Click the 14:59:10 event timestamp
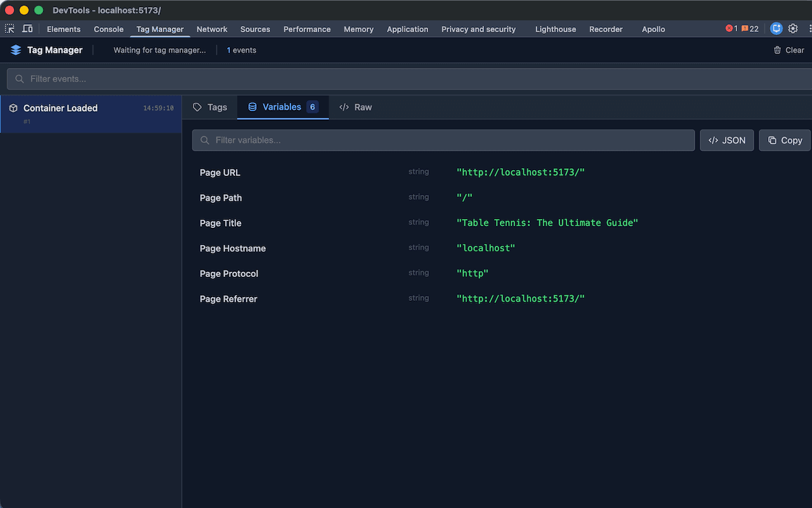This screenshot has height=508, width=812. pyautogui.click(x=159, y=108)
